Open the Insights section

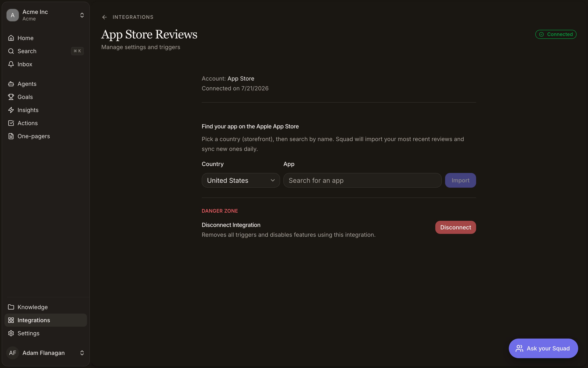[46, 110]
